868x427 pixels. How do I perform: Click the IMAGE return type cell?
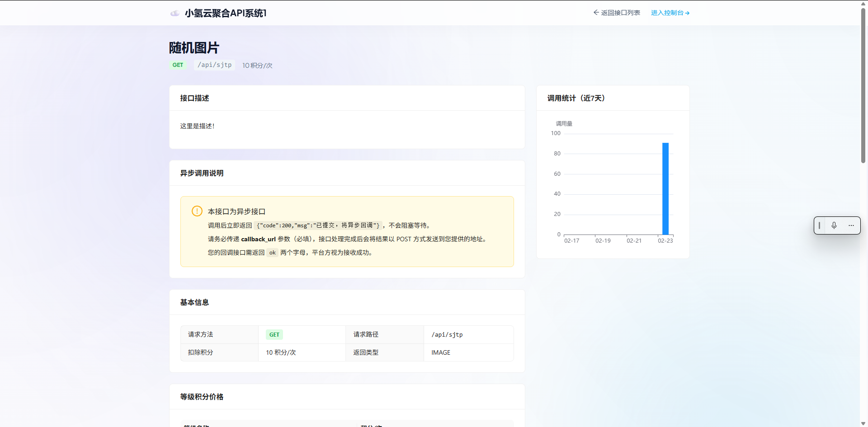[441, 352]
